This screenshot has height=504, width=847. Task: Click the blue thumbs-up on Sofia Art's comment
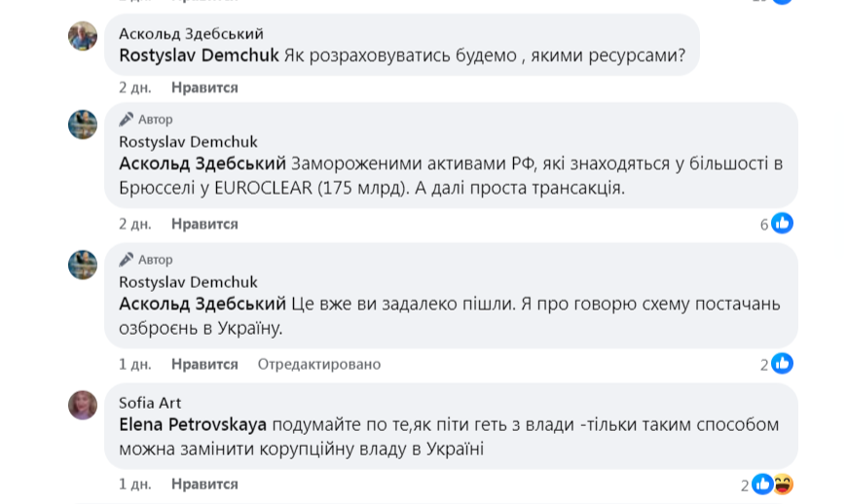[x=762, y=484]
